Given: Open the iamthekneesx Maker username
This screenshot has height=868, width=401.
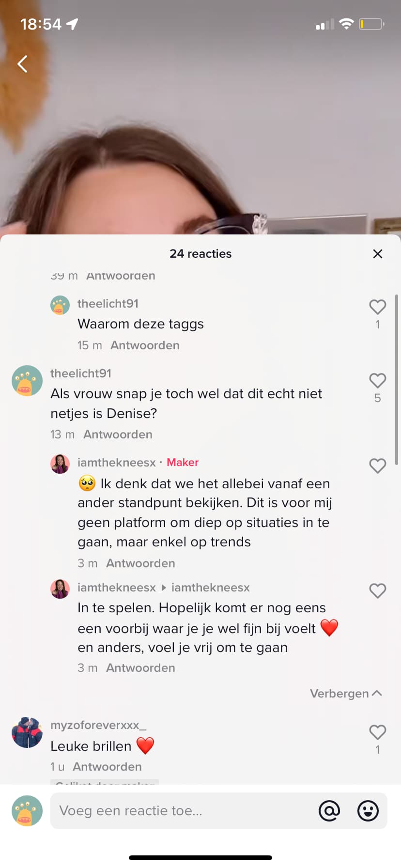Looking at the screenshot, I should pos(117,463).
